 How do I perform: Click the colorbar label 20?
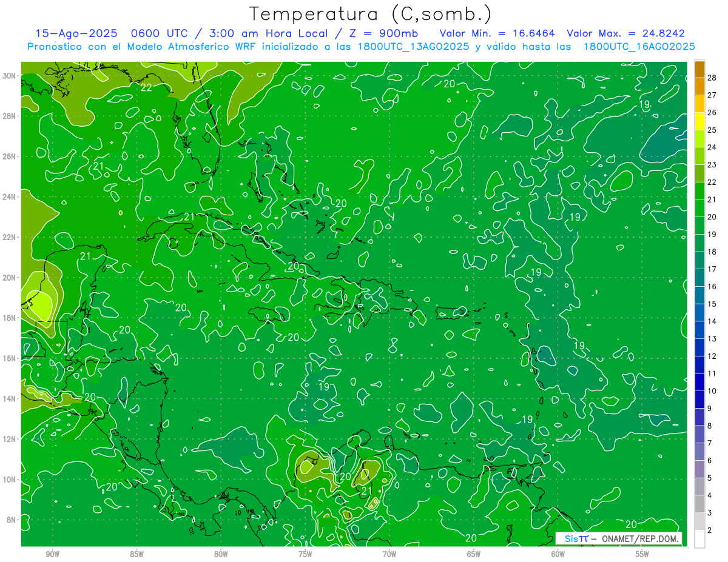[x=712, y=216]
